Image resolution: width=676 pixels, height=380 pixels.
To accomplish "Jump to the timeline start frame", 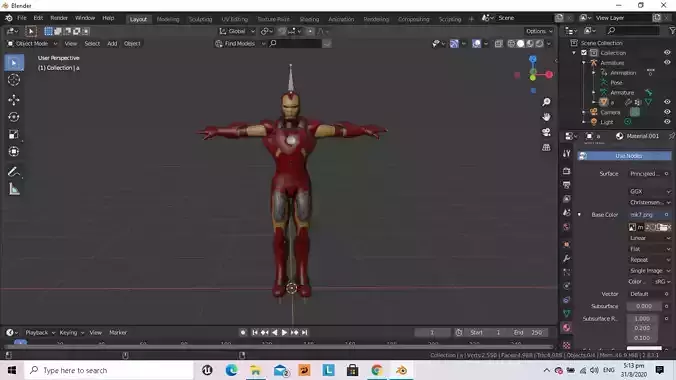I will [x=254, y=333].
